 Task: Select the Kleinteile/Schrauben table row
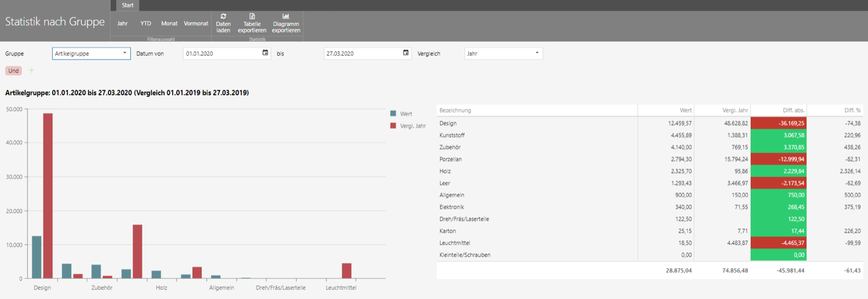[650, 255]
